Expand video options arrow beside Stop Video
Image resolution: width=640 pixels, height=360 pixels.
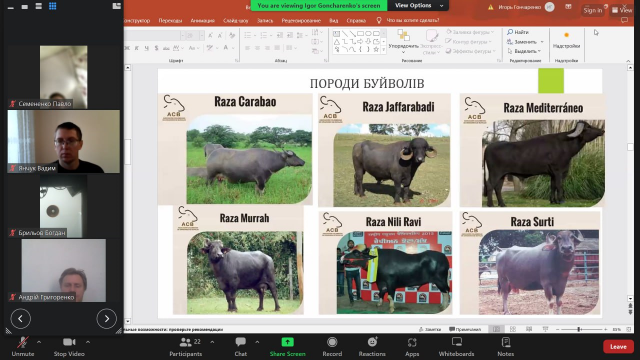[88, 342]
